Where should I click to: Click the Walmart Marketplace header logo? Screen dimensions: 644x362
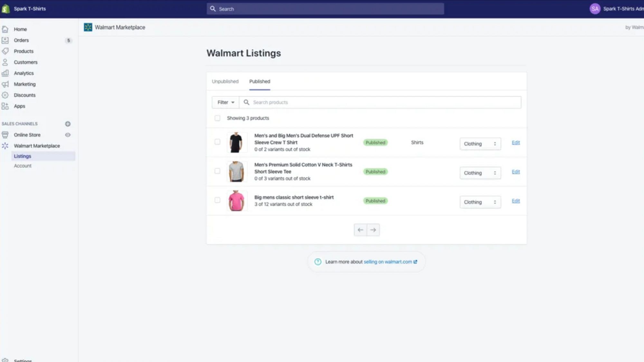click(88, 27)
